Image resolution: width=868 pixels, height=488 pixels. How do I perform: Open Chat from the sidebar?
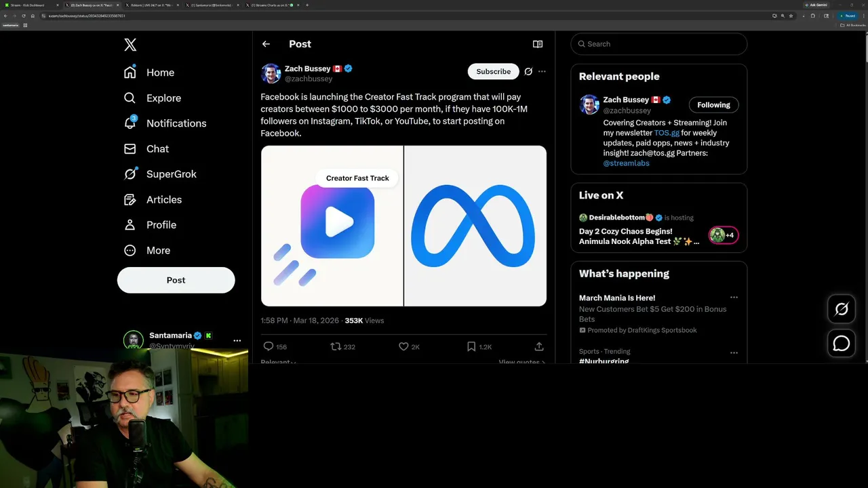click(x=146, y=148)
